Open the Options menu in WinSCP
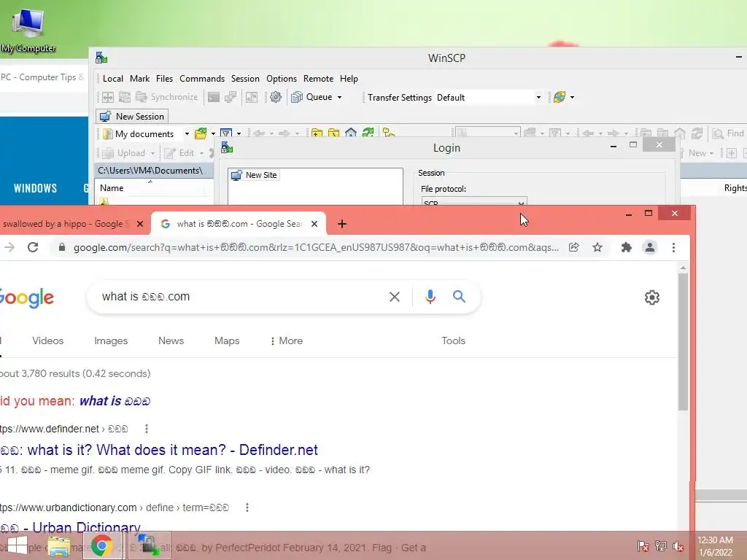Image resolution: width=747 pixels, height=560 pixels. pos(281,79)
